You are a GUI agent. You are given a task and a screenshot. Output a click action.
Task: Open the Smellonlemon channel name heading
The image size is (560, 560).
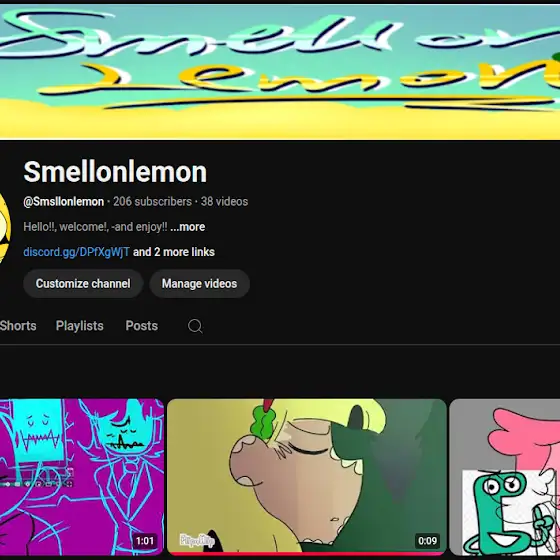[115, 172]
